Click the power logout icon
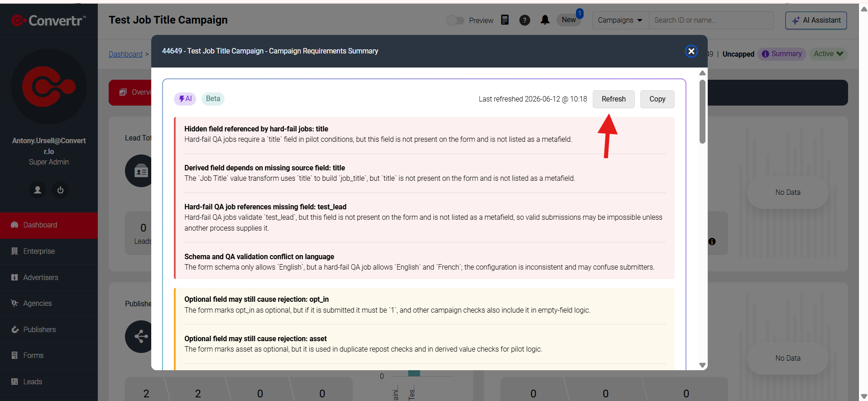The width and height of the screenshot is (868, 401). click(60, 190)
